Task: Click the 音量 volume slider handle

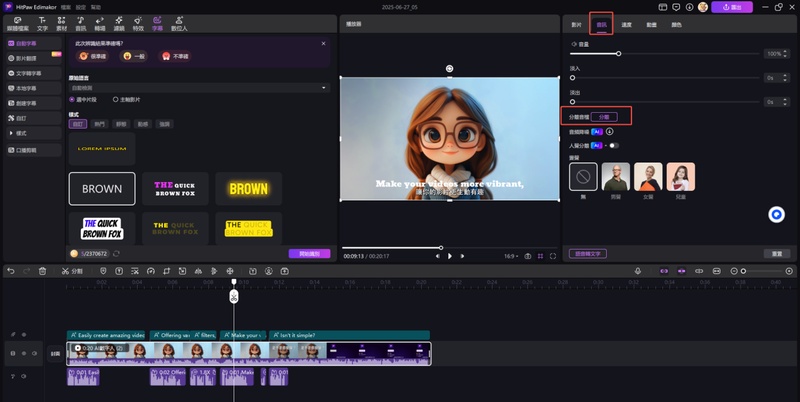Action: pyautogui.click(x=618, y=53)
